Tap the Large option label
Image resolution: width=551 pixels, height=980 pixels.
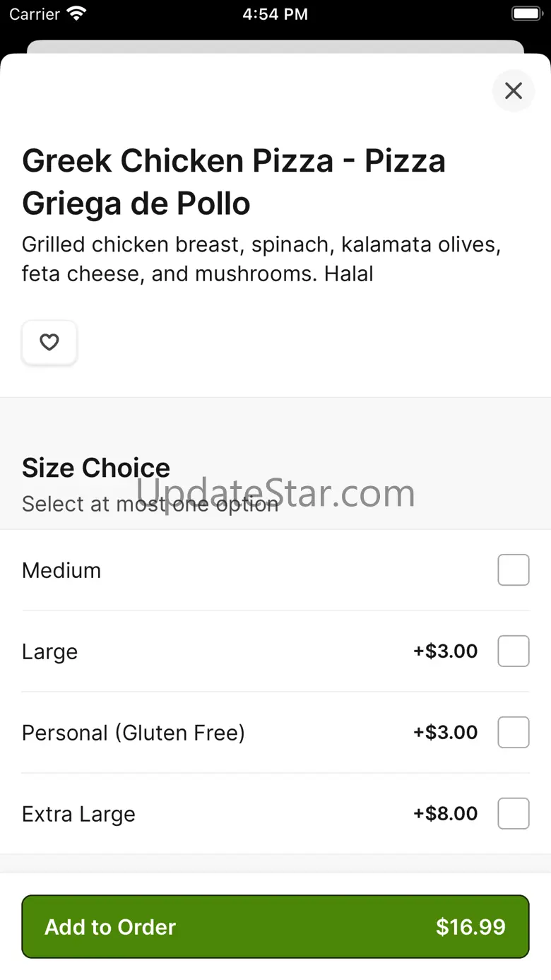(49, 651)
